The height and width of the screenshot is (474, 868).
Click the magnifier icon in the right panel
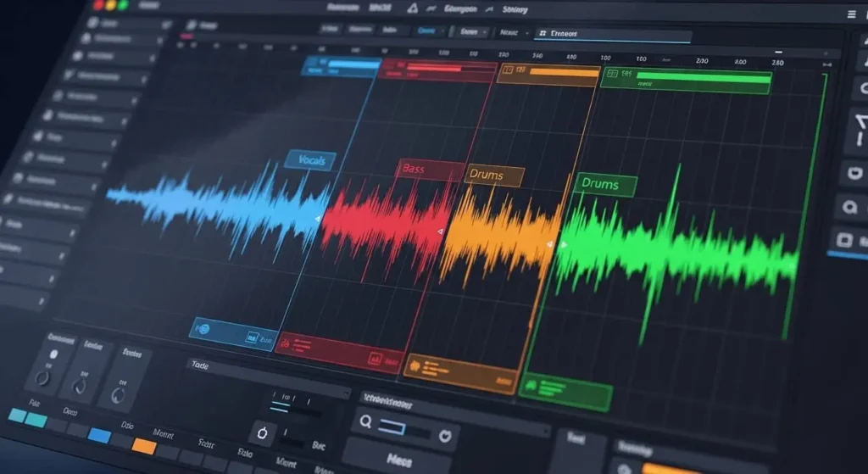[x=849, y=207]
